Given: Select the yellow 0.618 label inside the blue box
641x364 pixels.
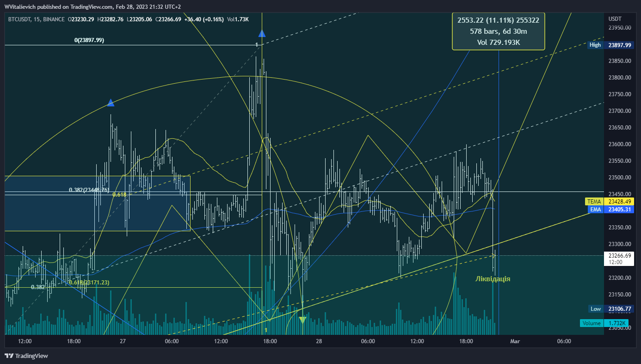Looking at the screenshot, I should click(119, 195).
